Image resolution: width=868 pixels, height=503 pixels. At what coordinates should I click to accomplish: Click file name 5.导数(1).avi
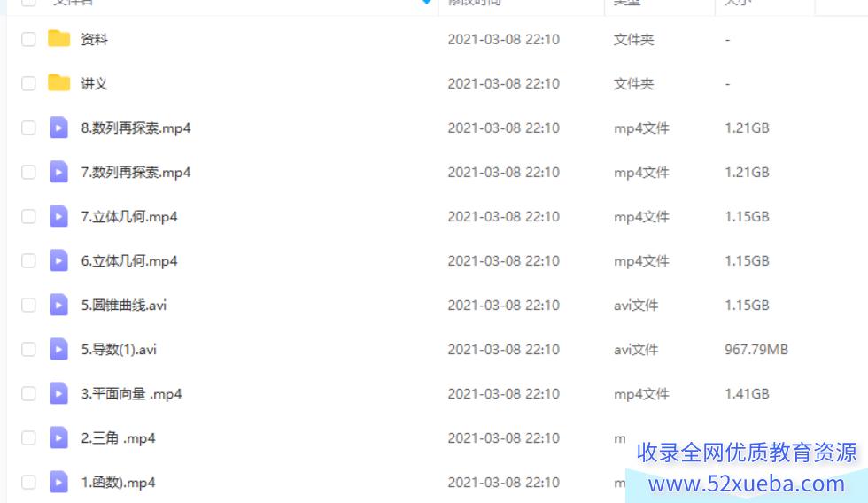[119, 349]
